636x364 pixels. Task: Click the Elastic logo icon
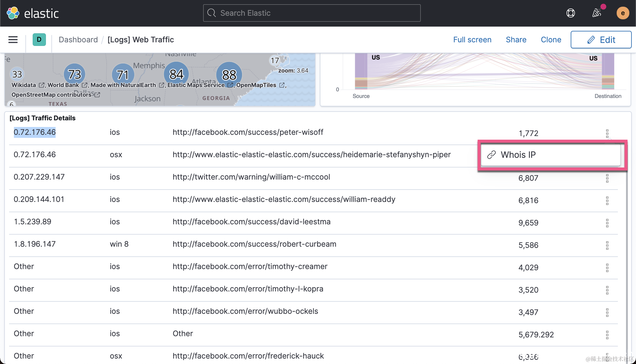[x=13, y=13]
